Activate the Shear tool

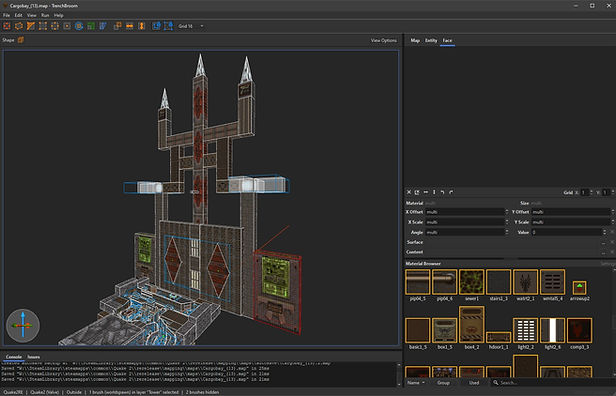pyautogui.click(x=103, y=26)
